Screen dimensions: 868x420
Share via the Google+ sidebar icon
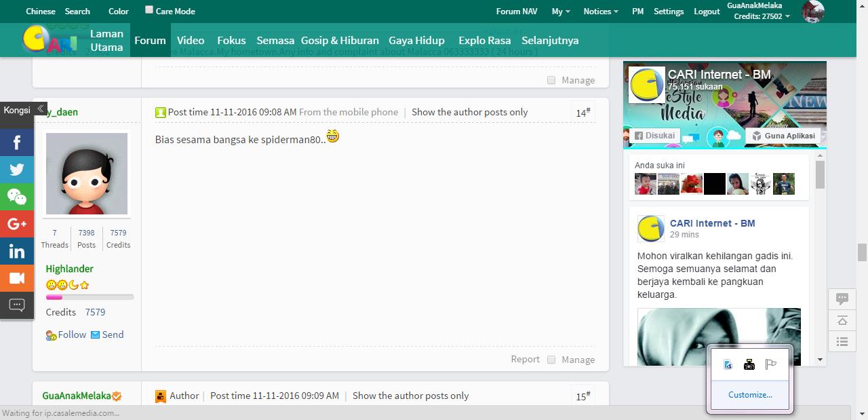pos(17,224)
